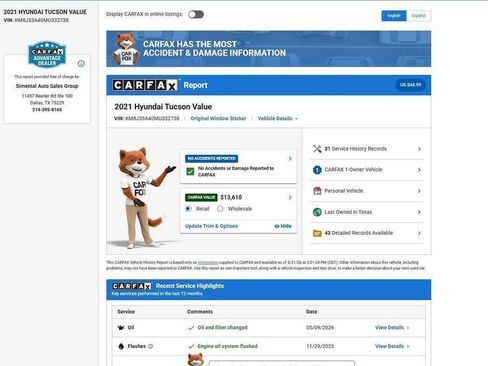
Task: Expand the Personal Vehicle chevron
Action: click(x=419, y=191)
